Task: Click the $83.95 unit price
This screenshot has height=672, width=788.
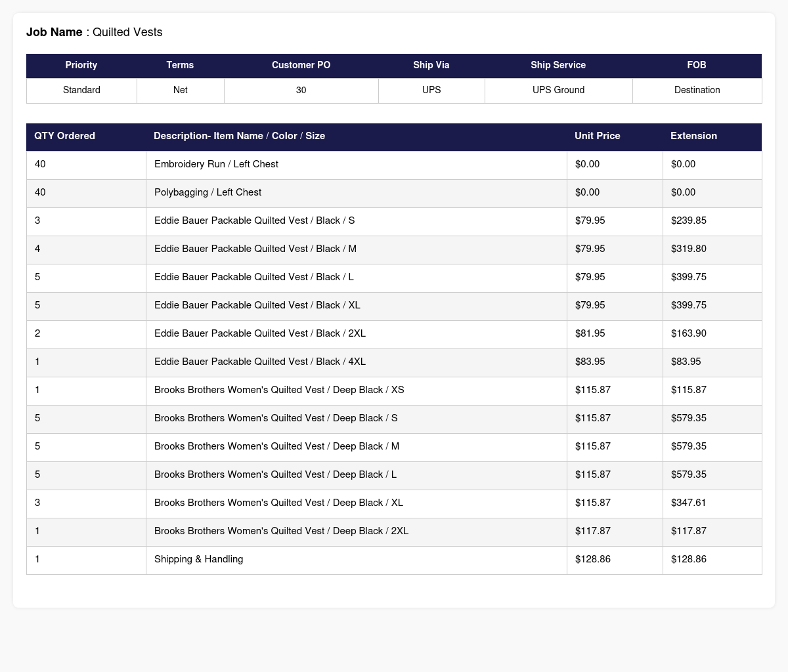Action: [x=590, y=362]
